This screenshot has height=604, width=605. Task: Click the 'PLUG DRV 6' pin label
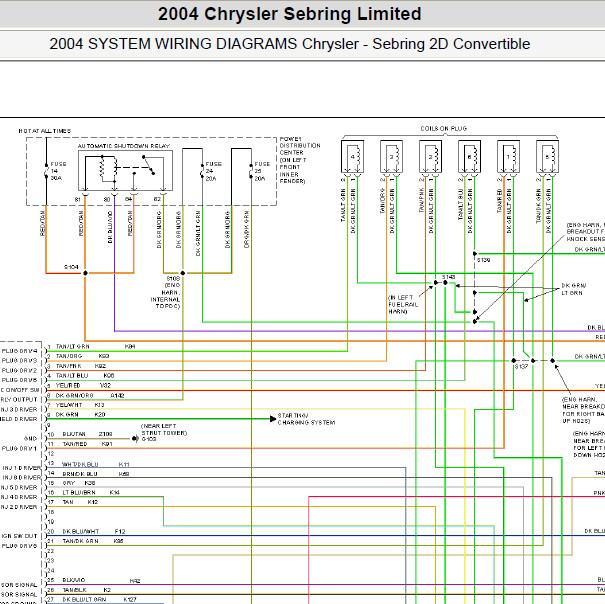(19, 380)
